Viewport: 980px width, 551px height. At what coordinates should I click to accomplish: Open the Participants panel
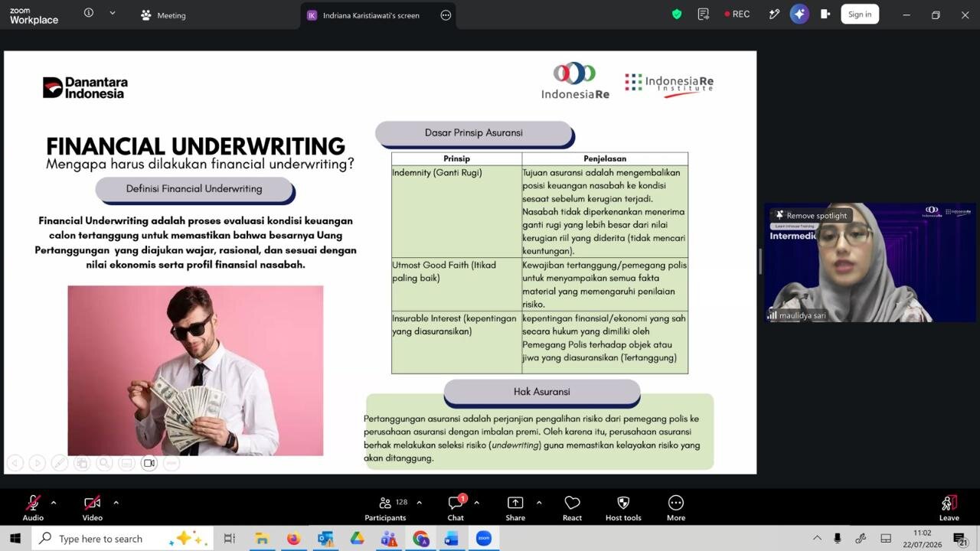point(385,508)
